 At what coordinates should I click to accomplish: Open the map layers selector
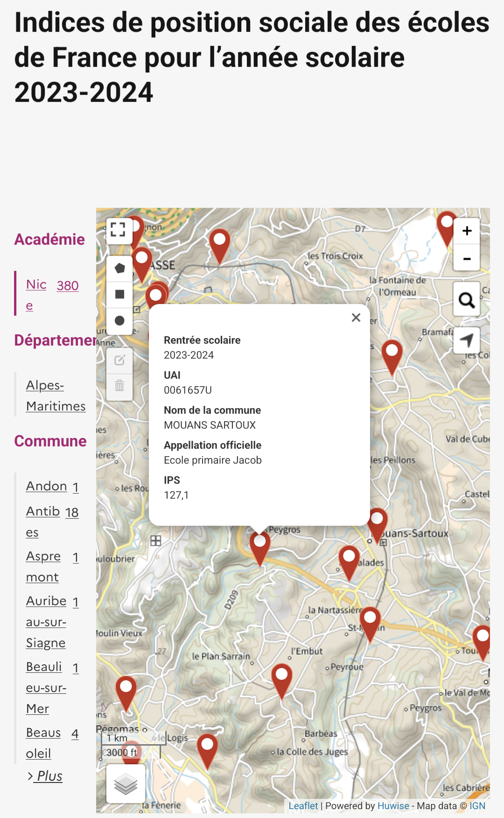point(126,784)
